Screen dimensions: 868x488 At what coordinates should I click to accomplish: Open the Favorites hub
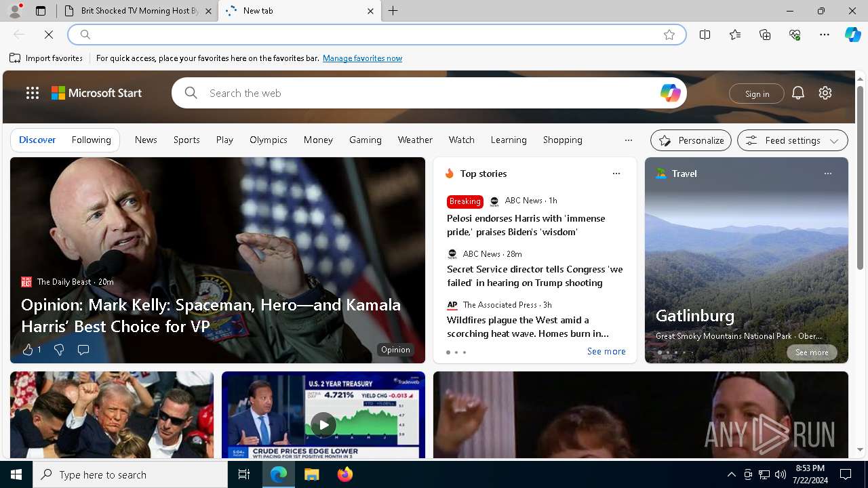[x=735, y=35]
